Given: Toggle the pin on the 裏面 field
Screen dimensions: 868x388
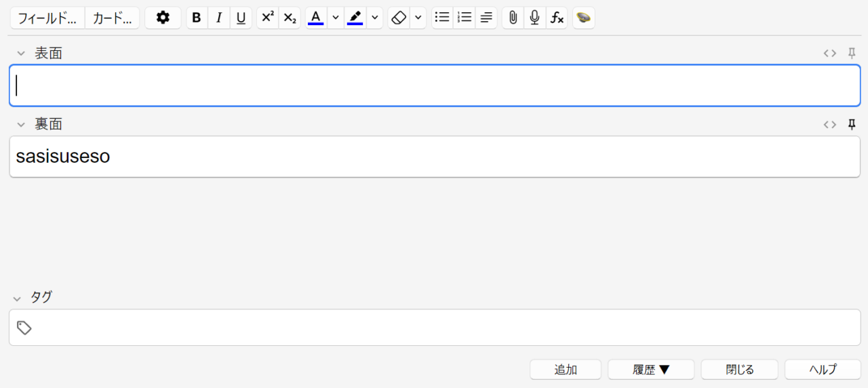Looking at the screenshot, I should pos(852,124).
